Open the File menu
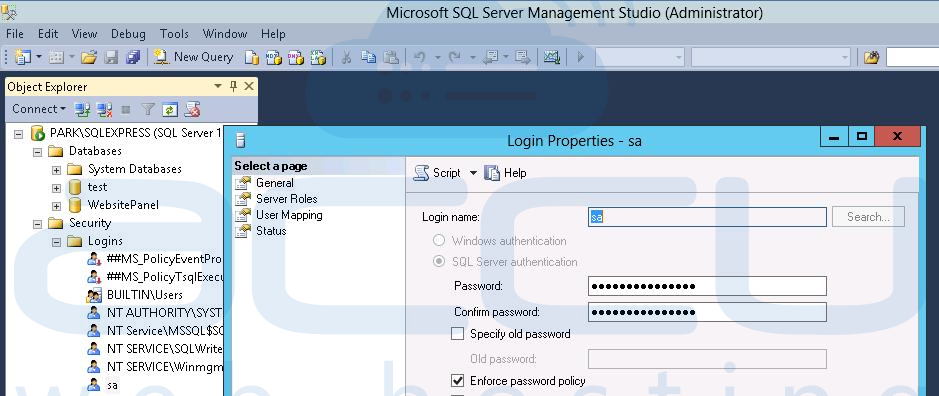 click(x=14, y=34)
